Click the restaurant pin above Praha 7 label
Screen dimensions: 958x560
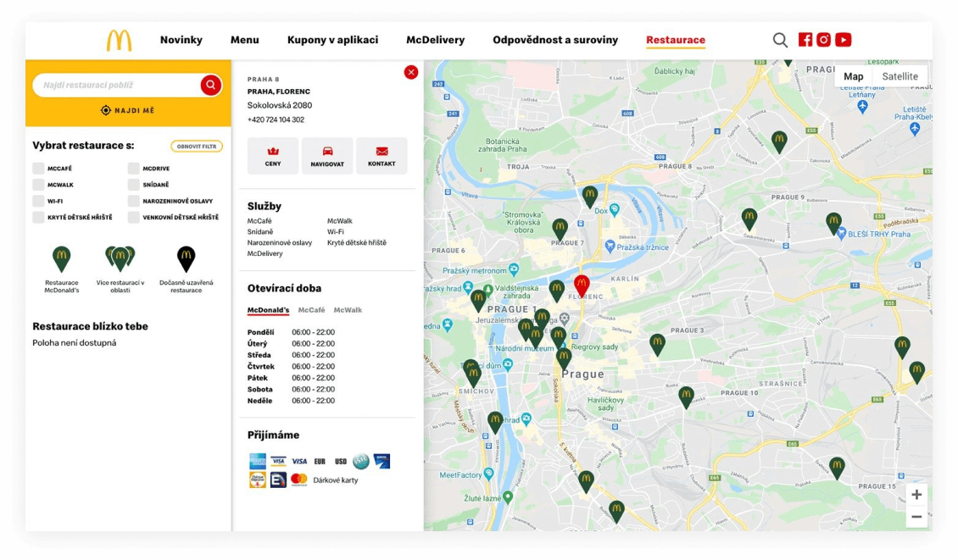tap(560, 229)
